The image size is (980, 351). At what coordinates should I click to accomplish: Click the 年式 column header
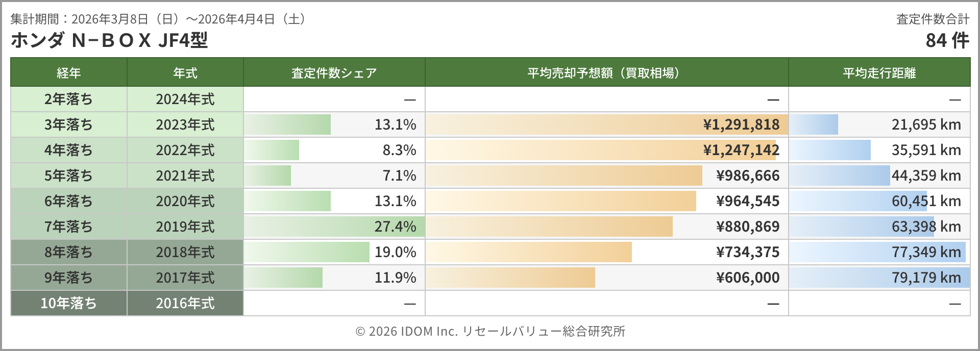point(185,73)
